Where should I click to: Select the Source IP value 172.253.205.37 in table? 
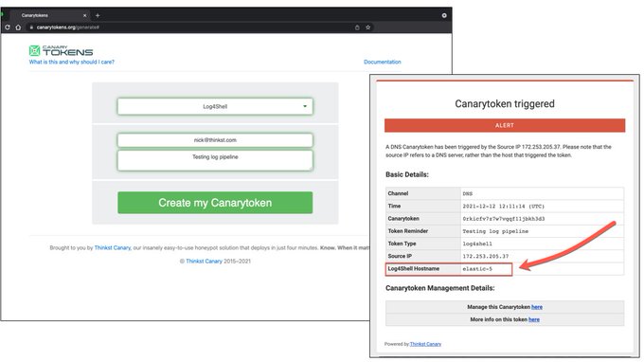point(486,256)
